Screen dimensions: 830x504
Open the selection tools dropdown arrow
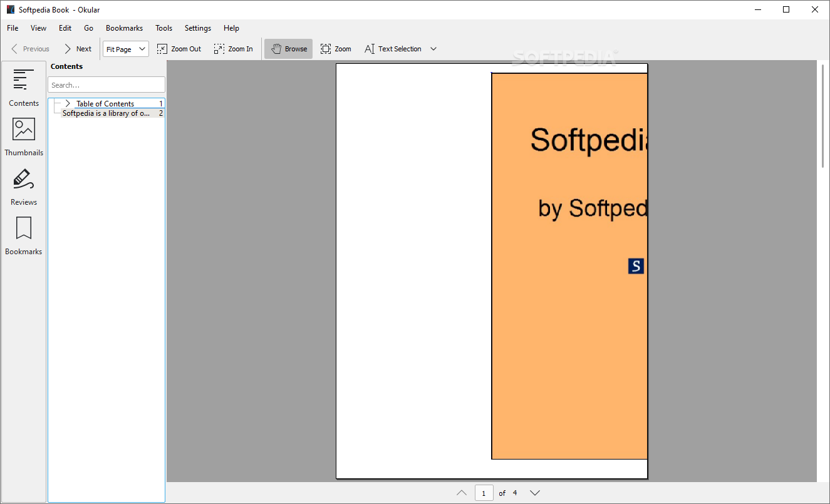433,49
